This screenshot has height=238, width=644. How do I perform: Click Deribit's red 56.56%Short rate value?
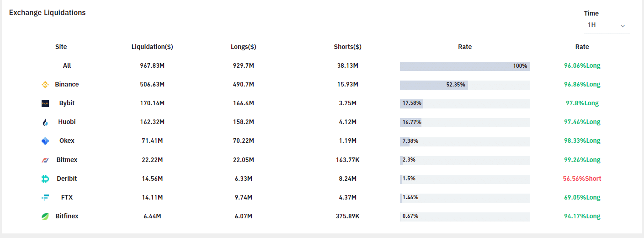coord(582,178)
